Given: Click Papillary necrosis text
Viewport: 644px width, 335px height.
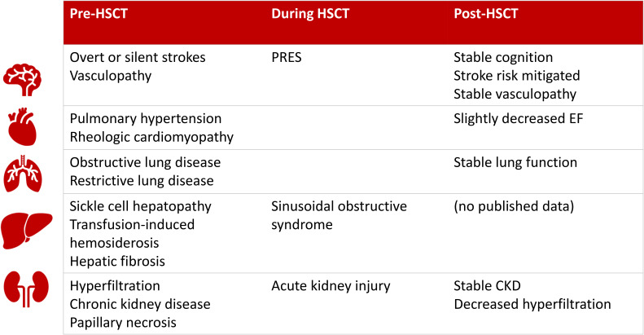Looking at the screenshot, I should (123, 321).
